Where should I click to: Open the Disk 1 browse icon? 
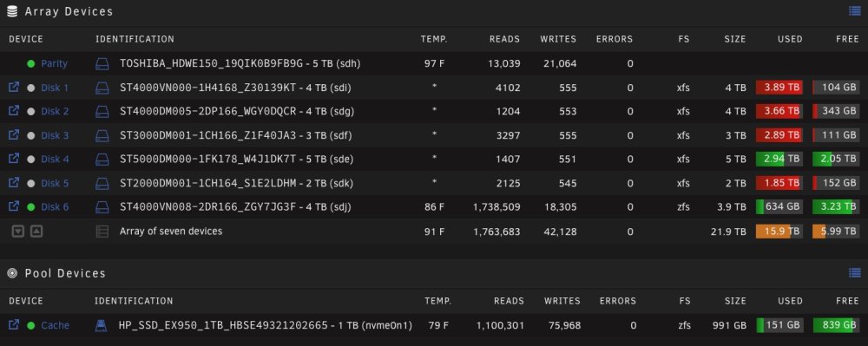coord(14,88)
